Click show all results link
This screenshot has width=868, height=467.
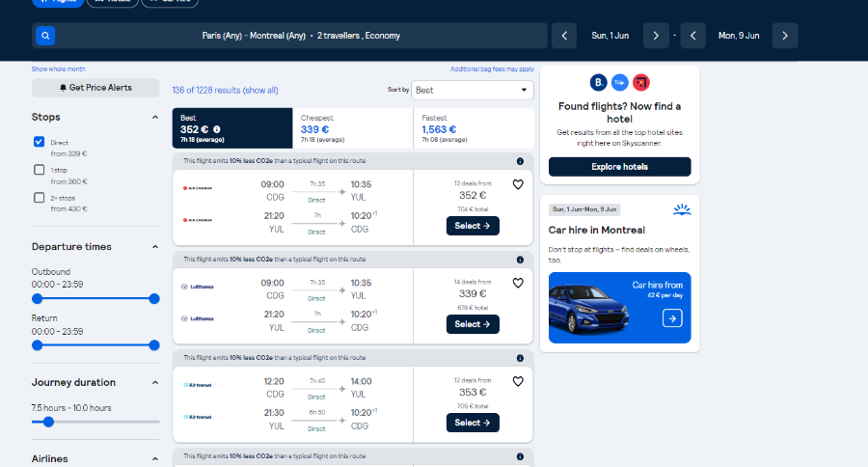click(260, 91)
